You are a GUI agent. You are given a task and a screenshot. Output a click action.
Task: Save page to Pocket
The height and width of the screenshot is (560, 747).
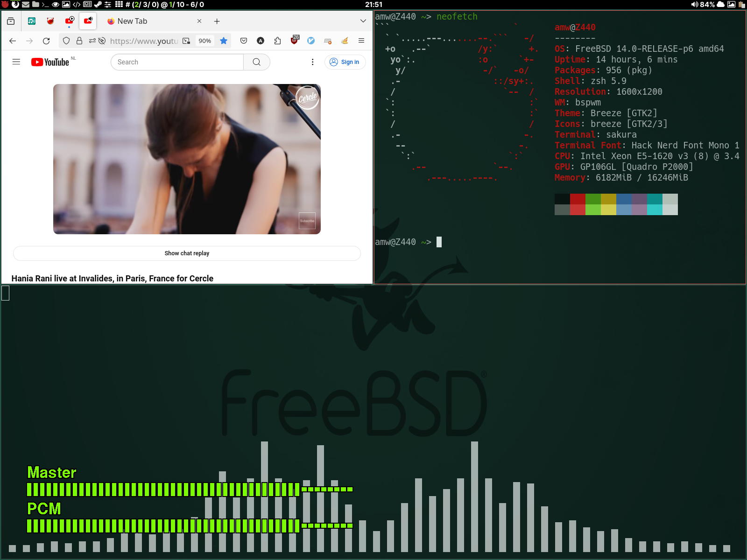[x=244, y=41]
